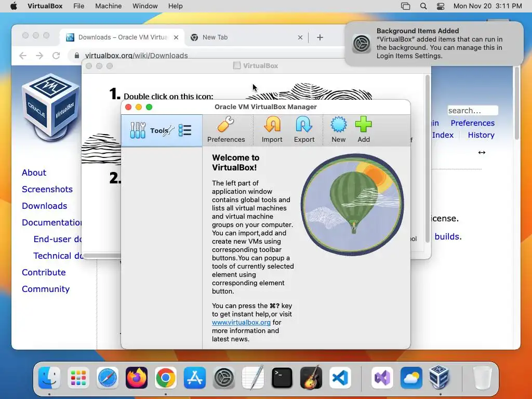The image size is (532, 399).
Task: Open Finder from the Dock
Action: (x=49, y=378)
